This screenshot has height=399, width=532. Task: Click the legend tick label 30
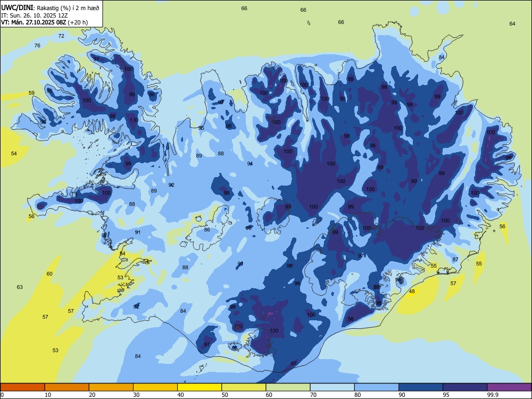coord(136,395)
